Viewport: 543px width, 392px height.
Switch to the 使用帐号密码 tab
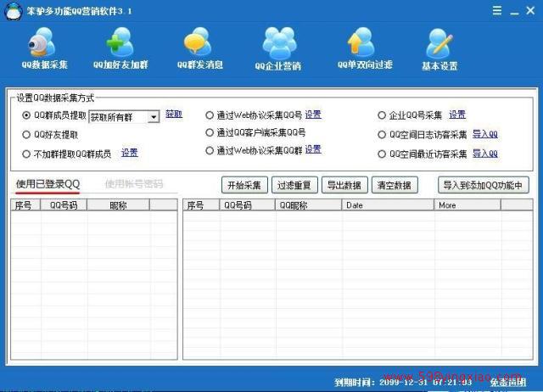point(134,184)
